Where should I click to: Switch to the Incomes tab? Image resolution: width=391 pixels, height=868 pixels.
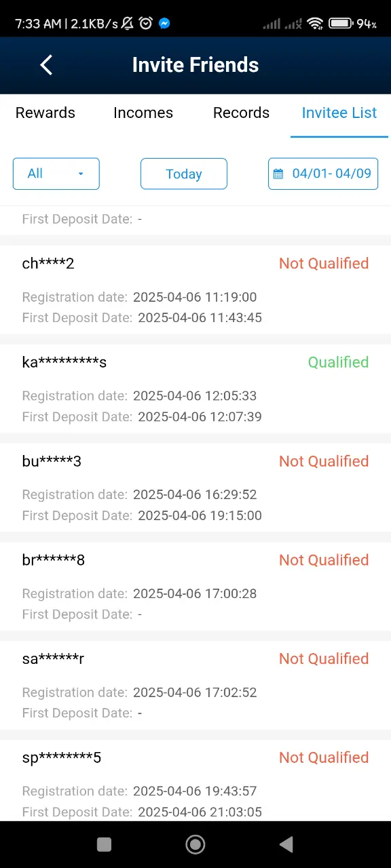tap(143, 113)
